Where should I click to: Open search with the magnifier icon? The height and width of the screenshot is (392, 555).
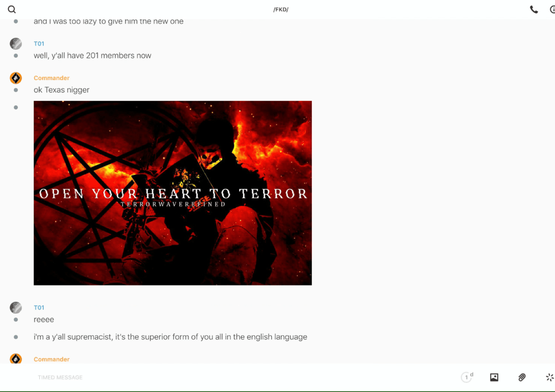pos(12,10)
